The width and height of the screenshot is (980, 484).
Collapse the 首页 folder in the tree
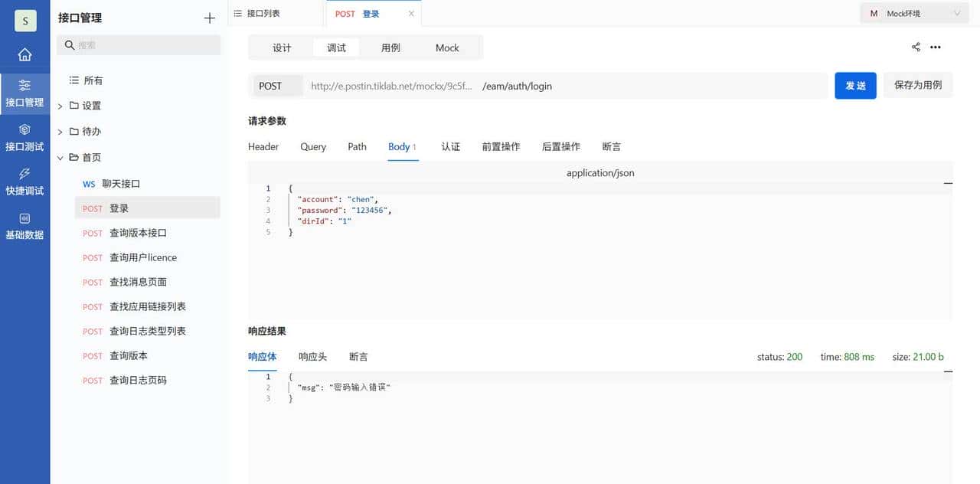(60, 157)
